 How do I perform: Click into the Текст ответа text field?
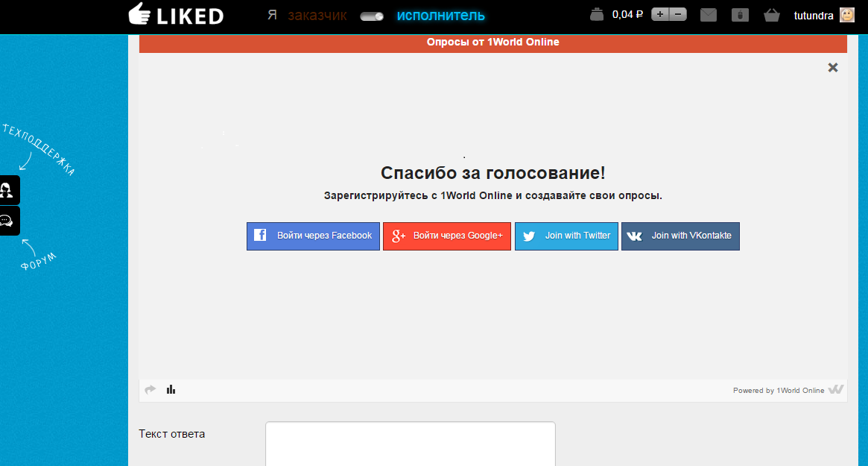pos(411,444)
